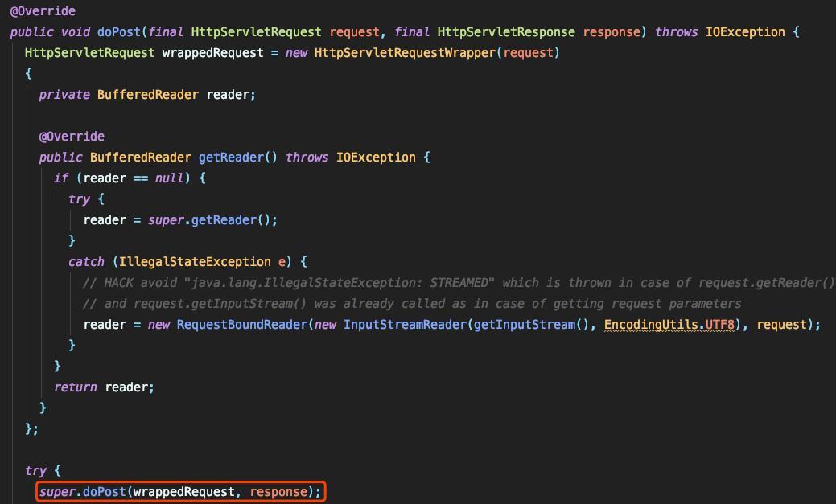Click the UTF8 constant
The height and width of the screenshot is (504, 836).
pyautogui.click(x=720, y=325)
